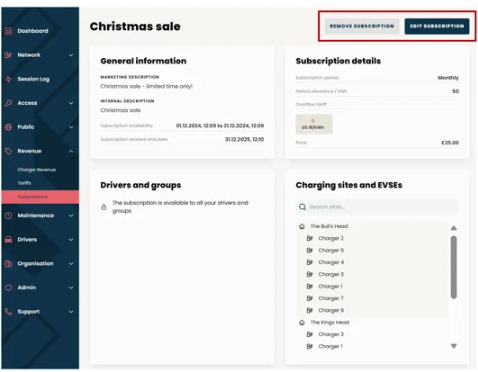This screenshot has height=372, width=478.
Task: Click the Public globe icon
Action: [x=9, y=127]
